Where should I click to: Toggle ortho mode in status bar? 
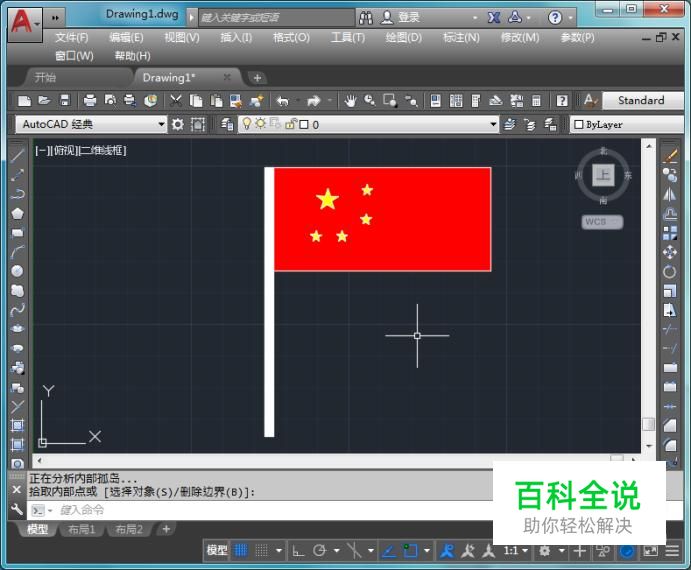click(x=298, y=550)
